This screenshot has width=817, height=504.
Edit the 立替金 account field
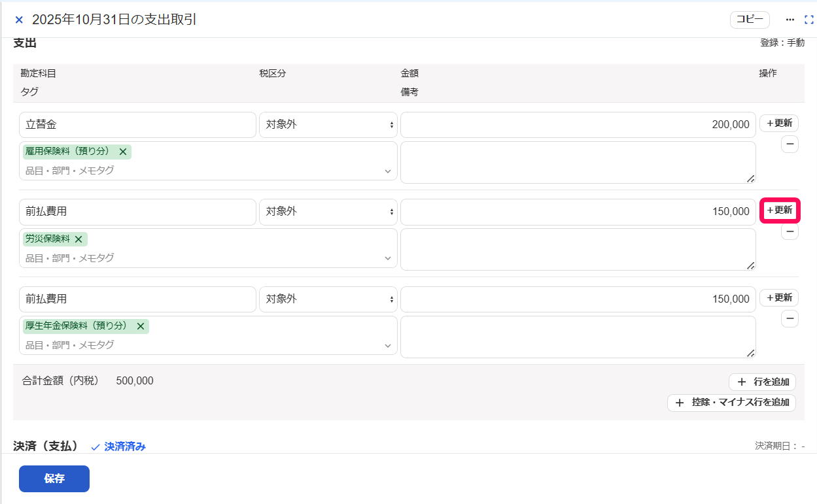point(137,125)
